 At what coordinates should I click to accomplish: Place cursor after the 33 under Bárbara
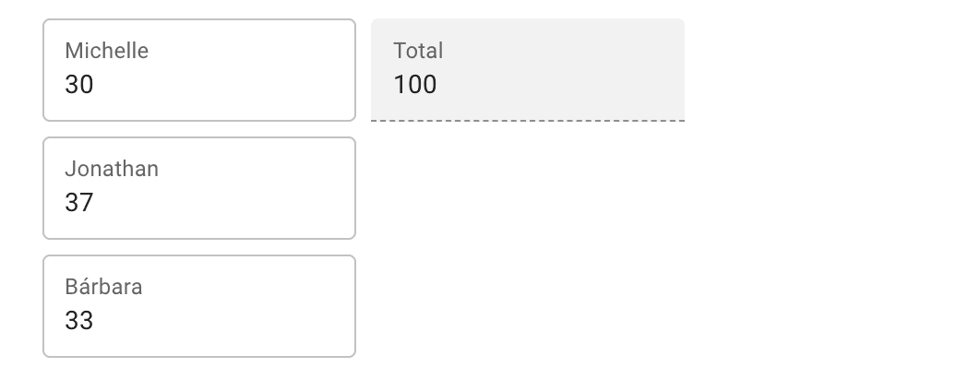96,321
